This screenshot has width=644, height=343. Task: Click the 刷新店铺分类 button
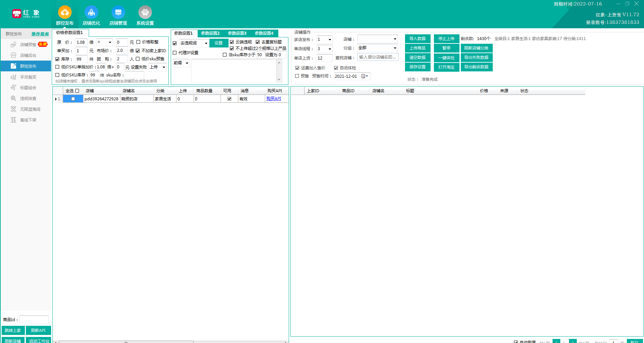coord(477,48)
